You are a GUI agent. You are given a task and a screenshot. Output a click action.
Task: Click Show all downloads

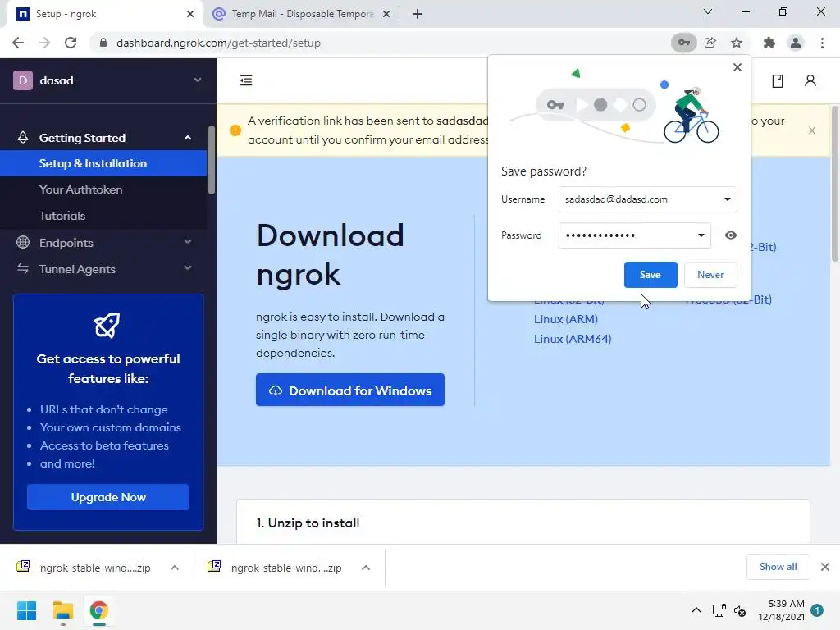(778, 567)
